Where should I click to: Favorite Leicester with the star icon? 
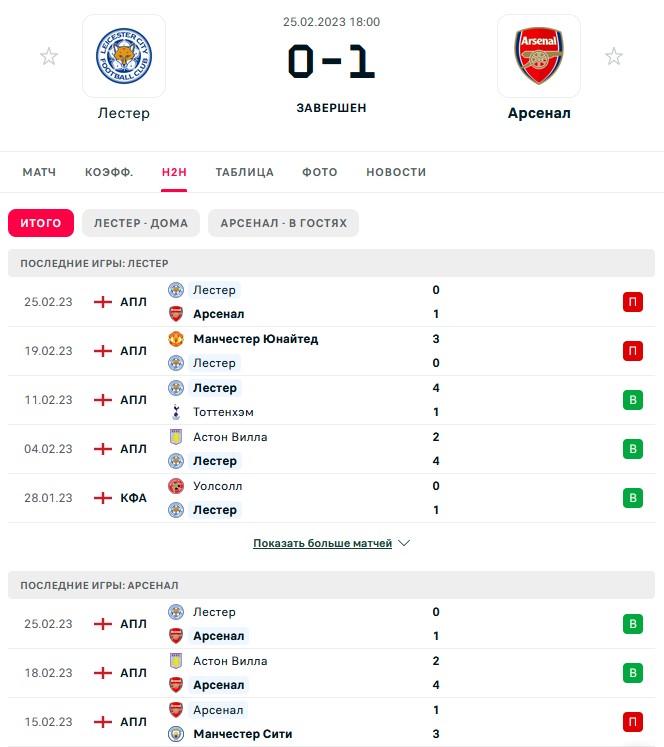click(49, 56)
